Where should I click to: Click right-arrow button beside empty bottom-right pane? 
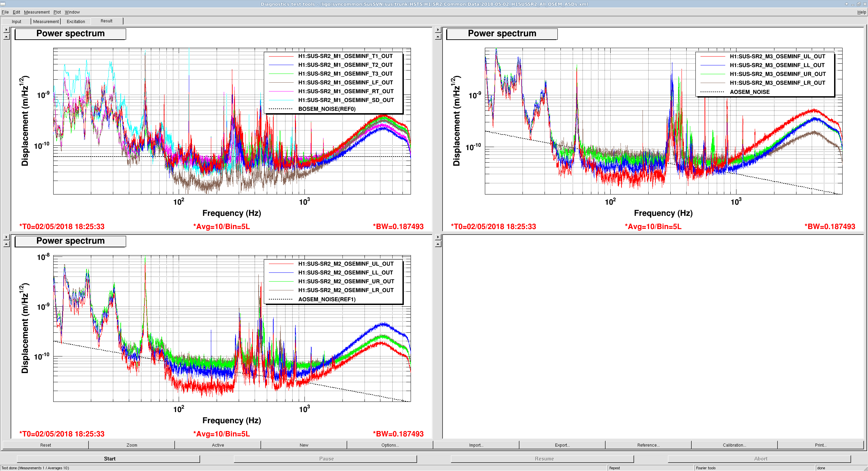[438, 237]
